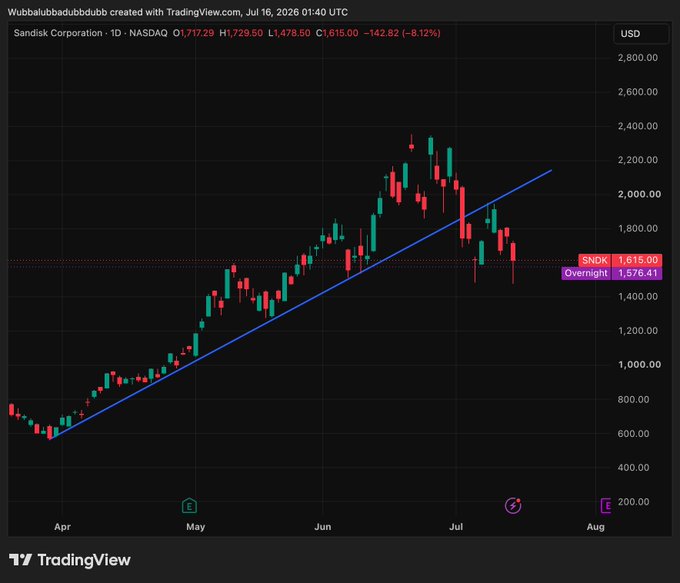680x583 pixels.
Task: Click the Overnight price label 1,576.41
Action: [611, 273]
